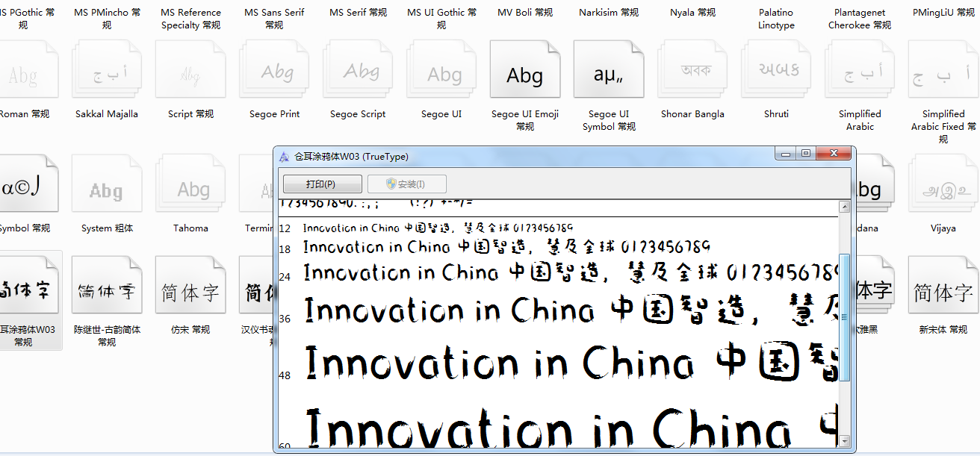The width and height of the screenshot is (980, 456).
Task: Select the Vijaya font icon
Action: (x=943, y=190)
